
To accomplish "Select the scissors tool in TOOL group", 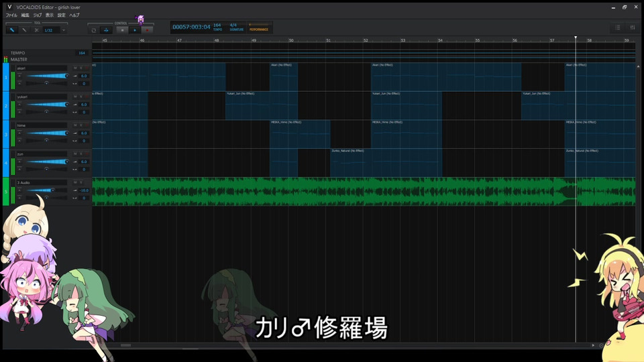I will point(36,30).
